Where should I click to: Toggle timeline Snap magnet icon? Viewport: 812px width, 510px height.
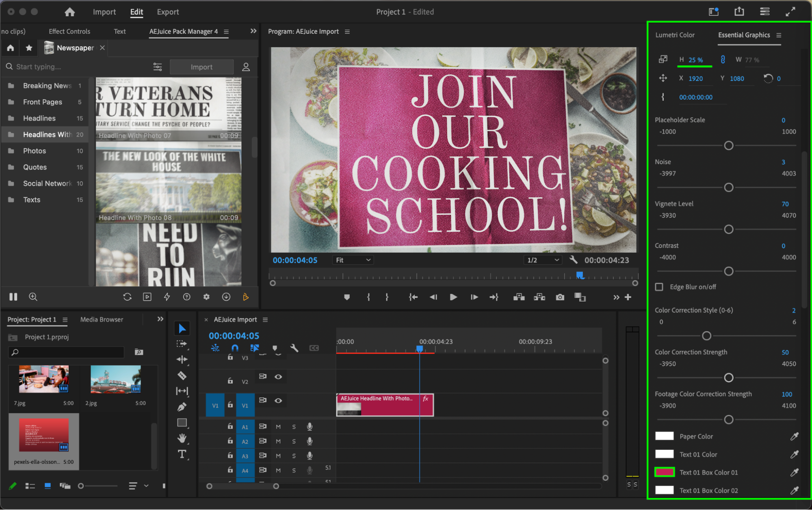235,348
